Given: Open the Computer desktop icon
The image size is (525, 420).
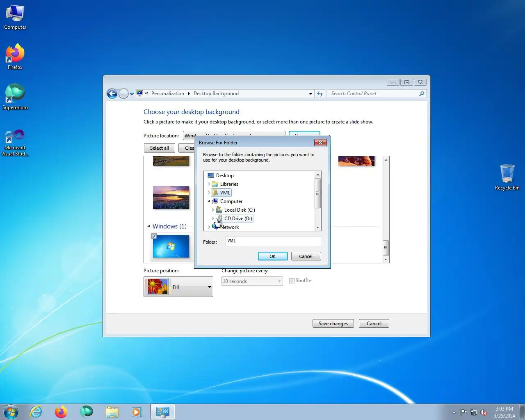Looking at the screenshot, I should (15, 17).
